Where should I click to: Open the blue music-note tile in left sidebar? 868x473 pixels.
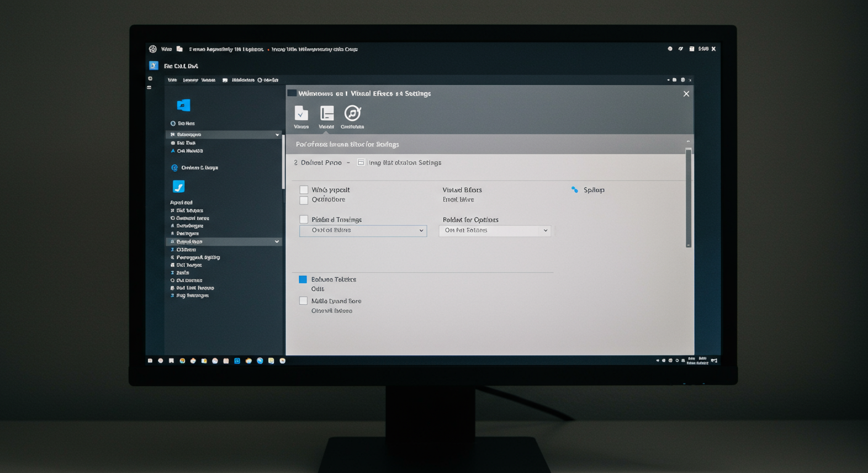(x=178, y=186)
